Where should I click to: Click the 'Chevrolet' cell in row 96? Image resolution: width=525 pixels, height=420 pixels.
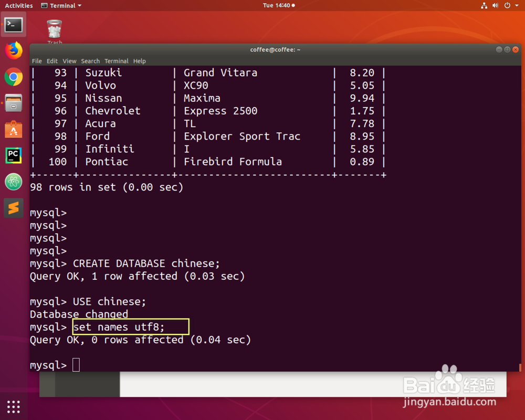tap(113, 111)
